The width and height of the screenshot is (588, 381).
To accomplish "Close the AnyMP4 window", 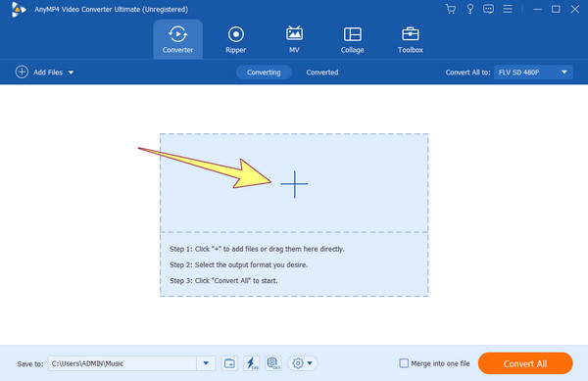I will pos(575,9).
